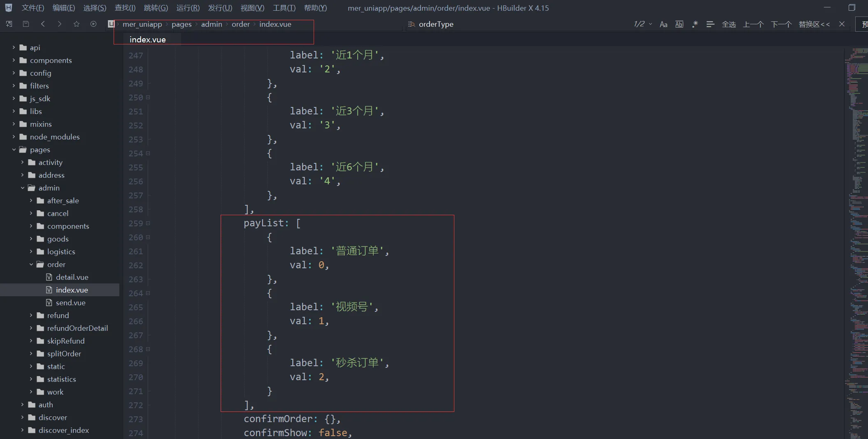Open the 查找(I) menu
The height and width of the screenshot is (439, 868).
pyautogui.click(x=125, y=8)
